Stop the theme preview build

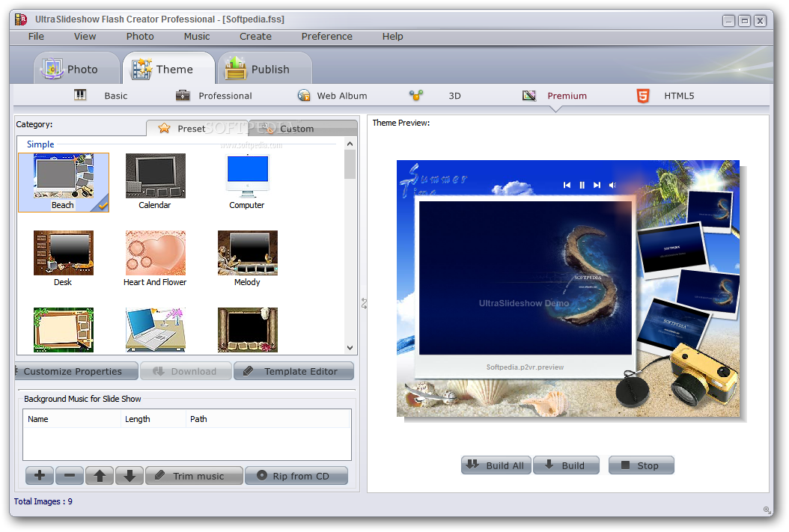click(x=641, y=465)
